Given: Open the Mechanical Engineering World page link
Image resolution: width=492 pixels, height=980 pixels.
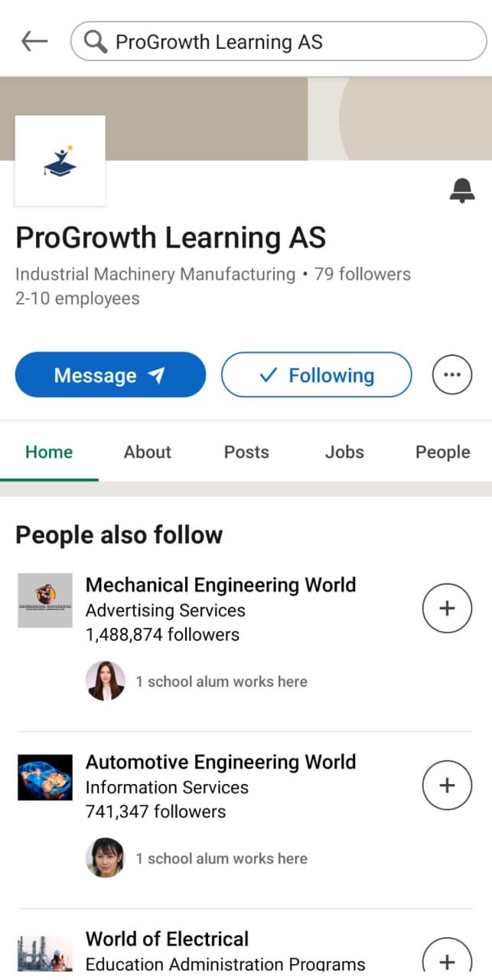Looking at the screenshot, I should pos(220,585).
